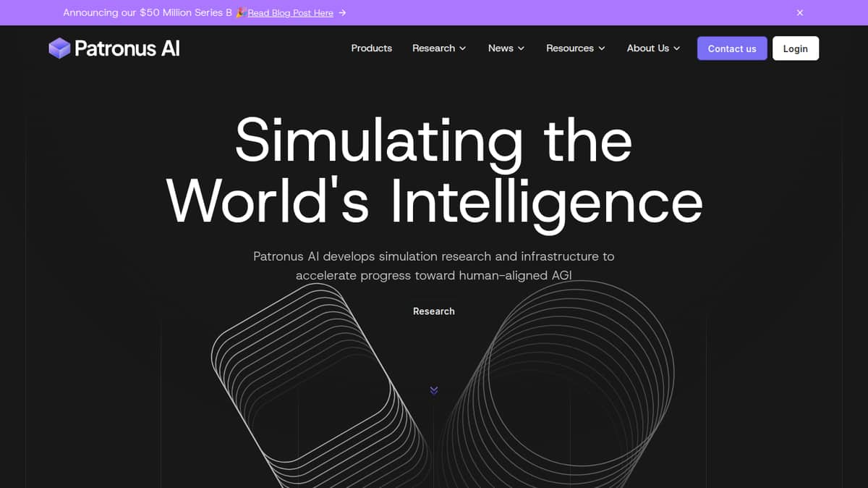Viewport: 868px width, 488px height.
Task: Expand the Resources dropdown menu
Action: pyautogui.click(x=576, y=49)
